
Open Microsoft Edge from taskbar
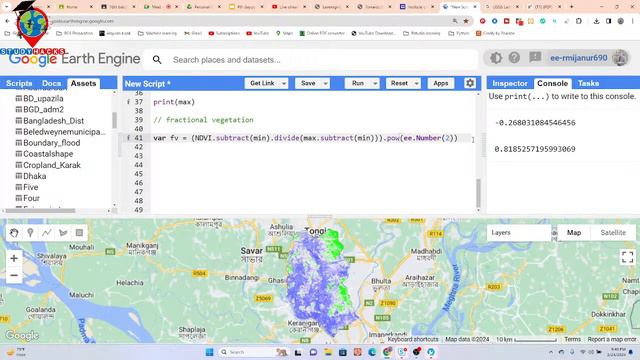(372, 352)
